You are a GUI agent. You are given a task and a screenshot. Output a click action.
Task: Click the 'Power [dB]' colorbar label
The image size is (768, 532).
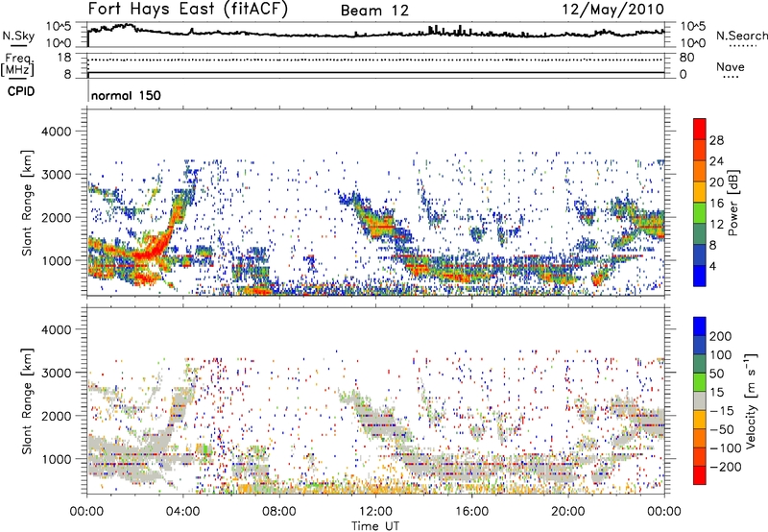[x=732, y=203]
